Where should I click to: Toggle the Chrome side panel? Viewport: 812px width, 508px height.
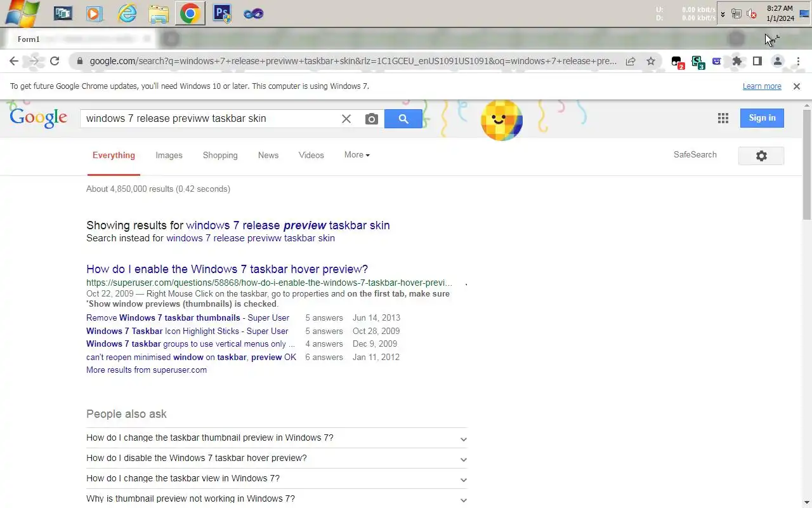(757, 62)
